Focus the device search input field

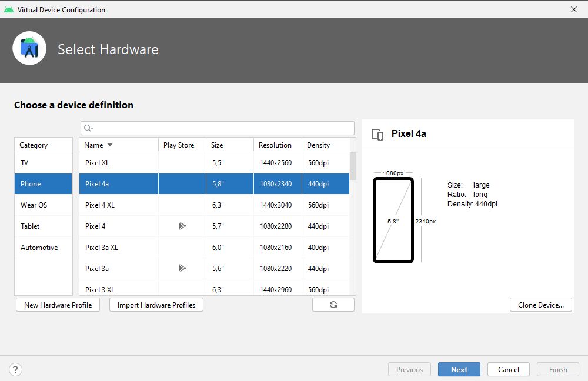coord(218,128)
